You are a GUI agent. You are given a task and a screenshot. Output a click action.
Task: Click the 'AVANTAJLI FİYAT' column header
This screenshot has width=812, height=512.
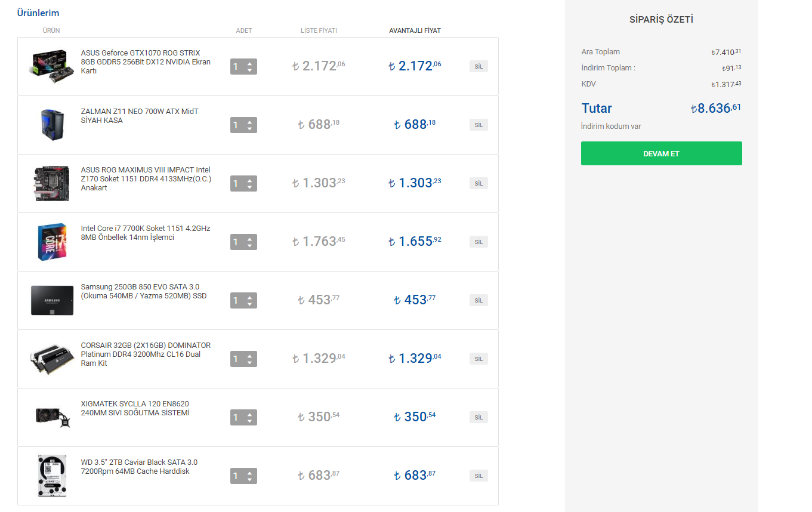(x=415, y=30)
